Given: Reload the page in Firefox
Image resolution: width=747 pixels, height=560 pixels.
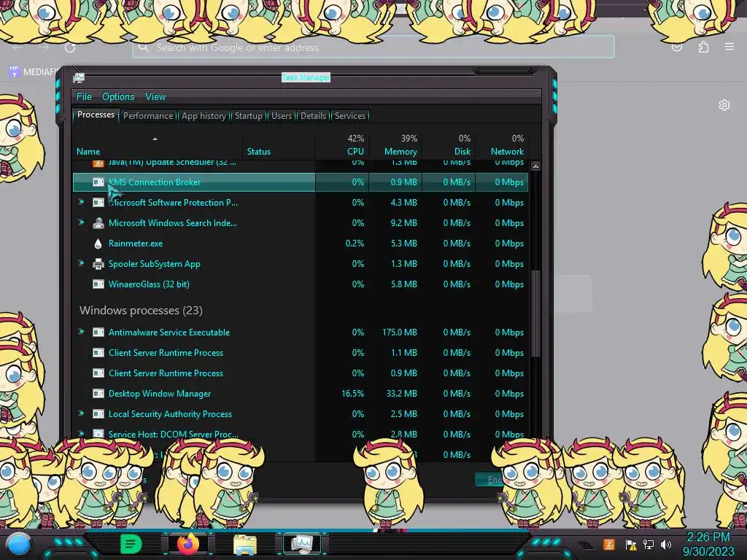Looking at the screenshot, I should pyautogui.click(x=70, y=47).
